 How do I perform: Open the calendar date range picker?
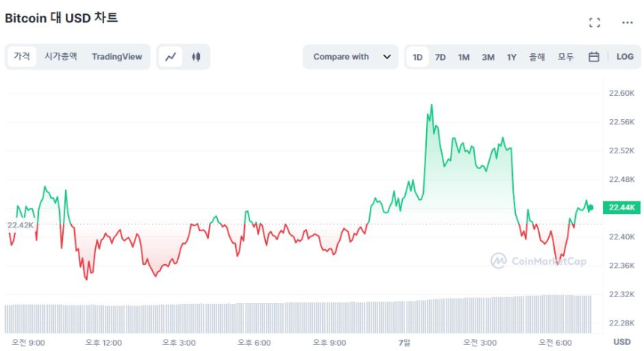click(594, 57)
